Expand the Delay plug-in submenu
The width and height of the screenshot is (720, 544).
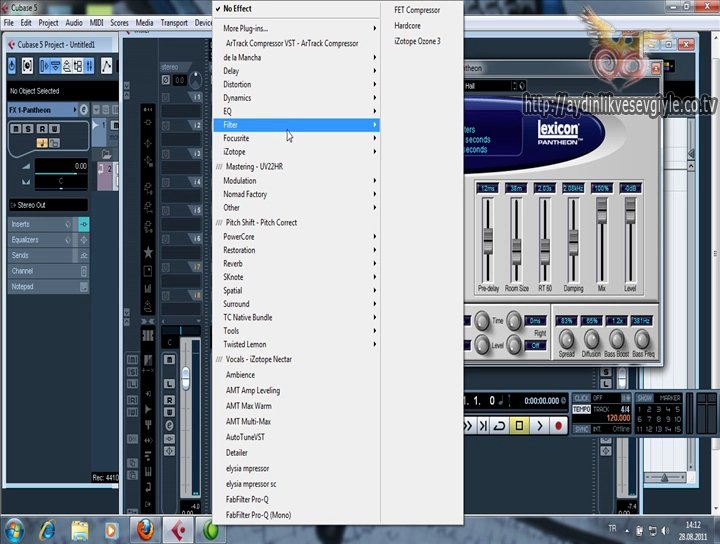[x=297, y=71]
